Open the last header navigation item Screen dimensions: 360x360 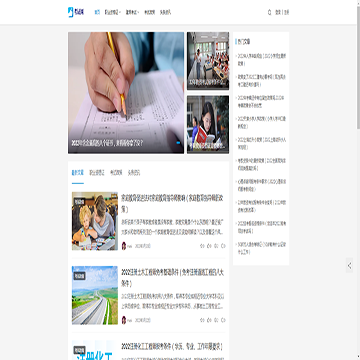pyautogui.click(x=165, y=12)
